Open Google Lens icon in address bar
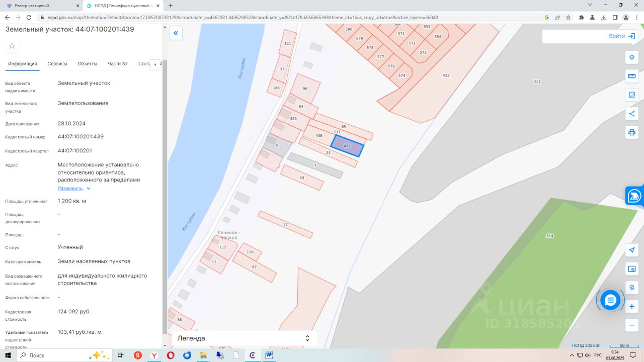The image size is (644, 362). (546, 17)
